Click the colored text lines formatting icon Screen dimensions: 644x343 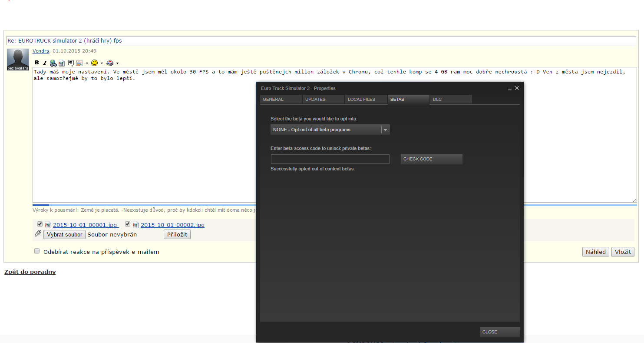(79, 63)
